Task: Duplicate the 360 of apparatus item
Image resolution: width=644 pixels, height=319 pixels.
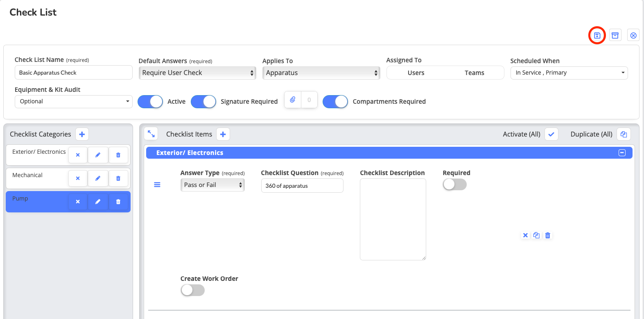Action: pos(536,235)
